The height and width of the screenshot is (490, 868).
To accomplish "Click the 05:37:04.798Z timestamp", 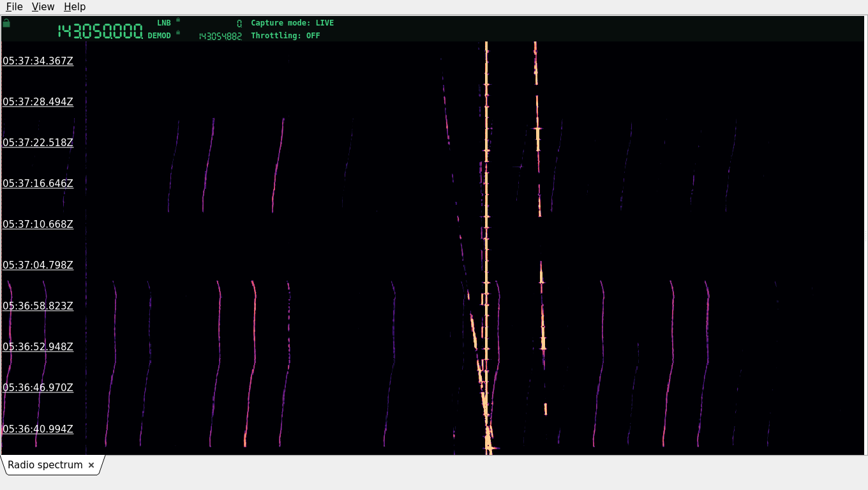I will tap(38, 265).
